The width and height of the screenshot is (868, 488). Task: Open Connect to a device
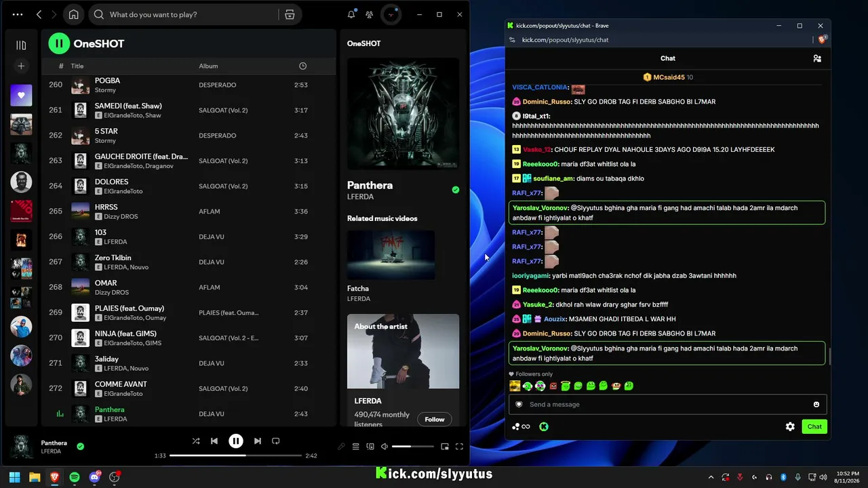tap(370, 447)
